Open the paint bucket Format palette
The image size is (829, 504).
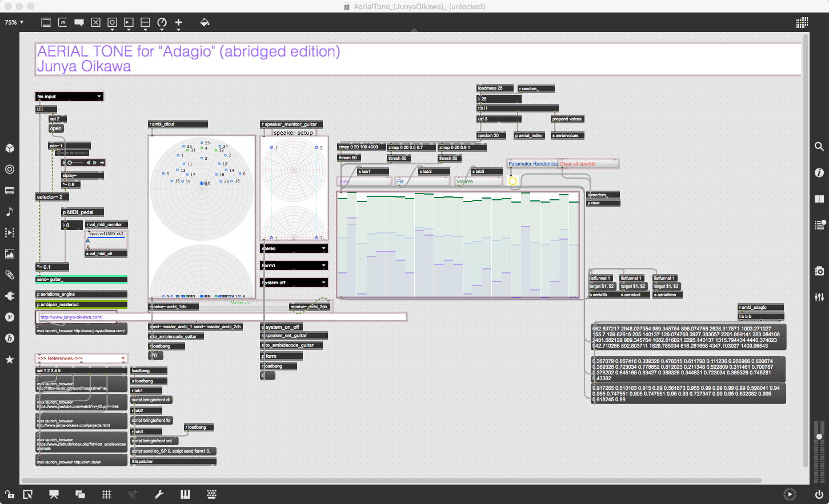pos(205,22)
